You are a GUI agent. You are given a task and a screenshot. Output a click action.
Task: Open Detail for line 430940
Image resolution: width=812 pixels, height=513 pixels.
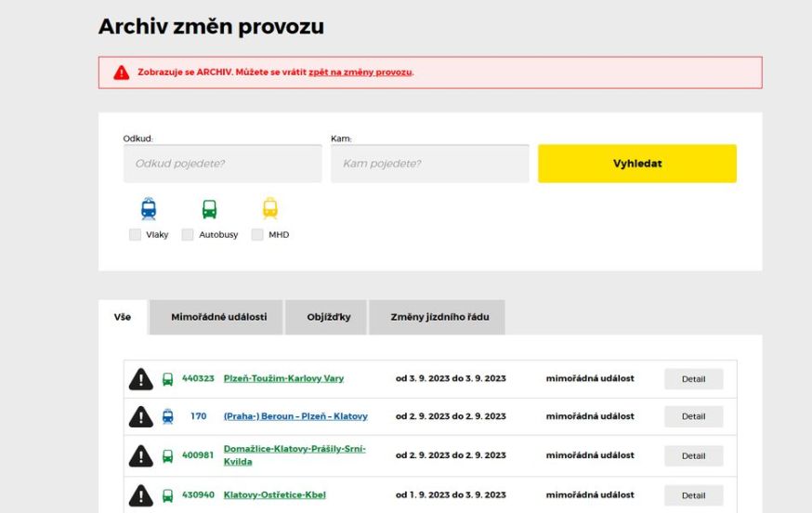coord(693,495)
